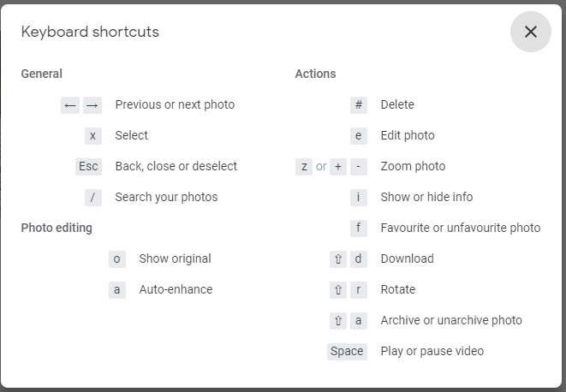Image resolution: width=566 pixels, height=392 pixels.
Task: Click the Auto-enhance label
Action: point(176,289)
